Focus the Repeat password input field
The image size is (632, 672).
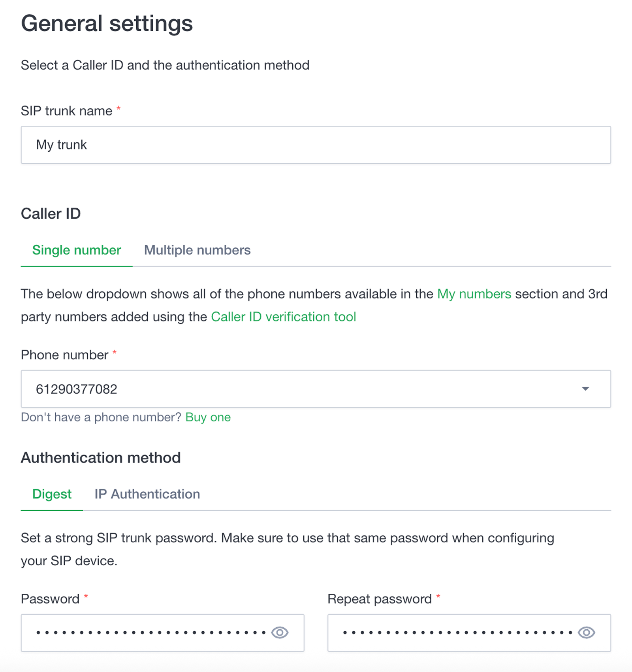pos(454,632)
